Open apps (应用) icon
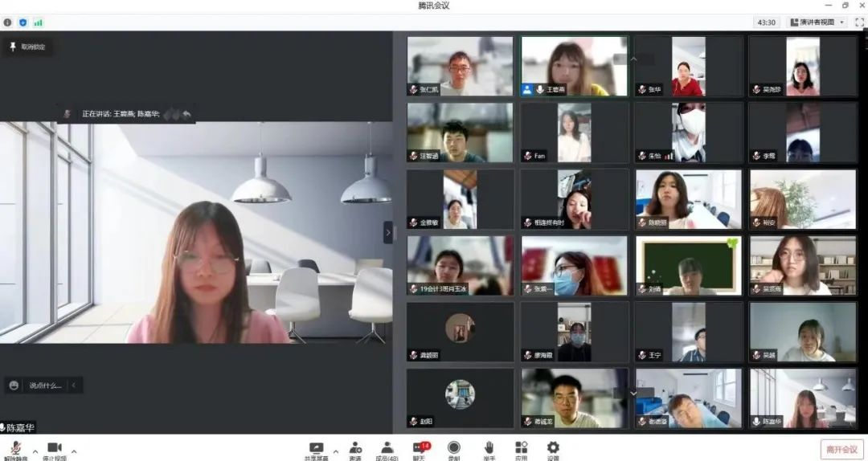 click(521, 448)
